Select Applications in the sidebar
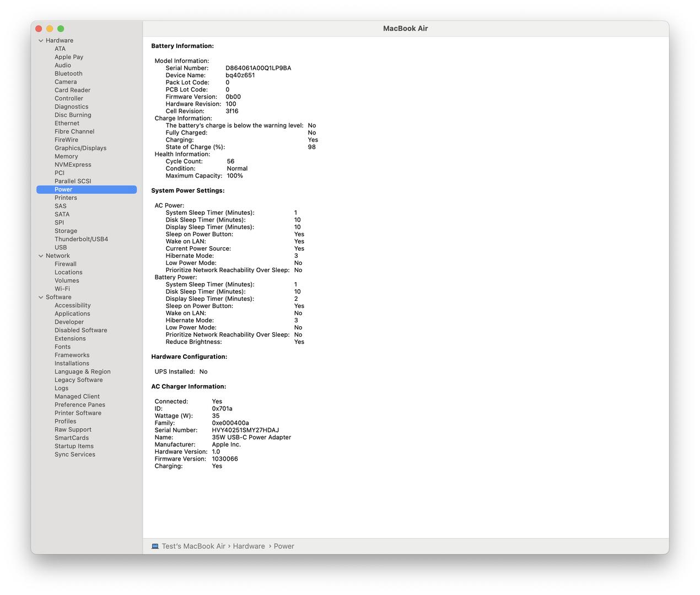700x595 pixels. click(x=72, y=314)
